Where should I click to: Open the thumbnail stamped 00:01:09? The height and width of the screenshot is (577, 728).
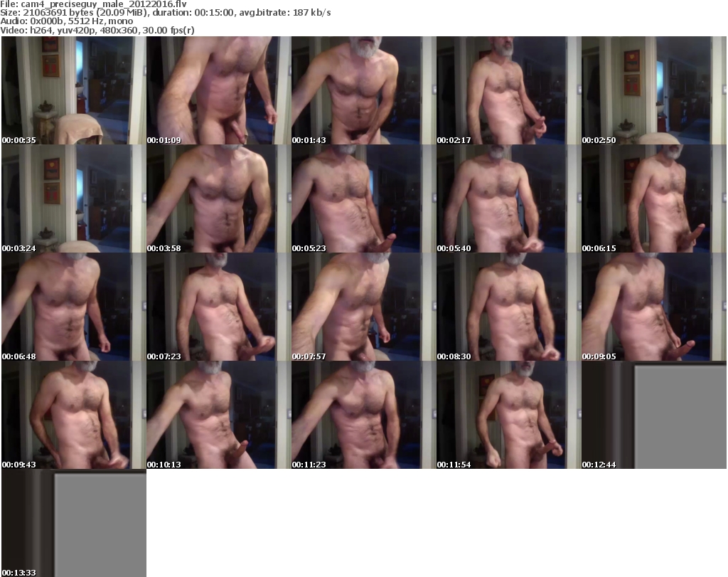219,90
